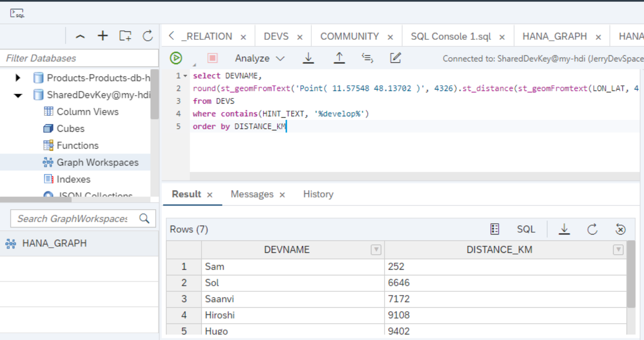
Task: Close the Result tab
Action: pos(210,195)
